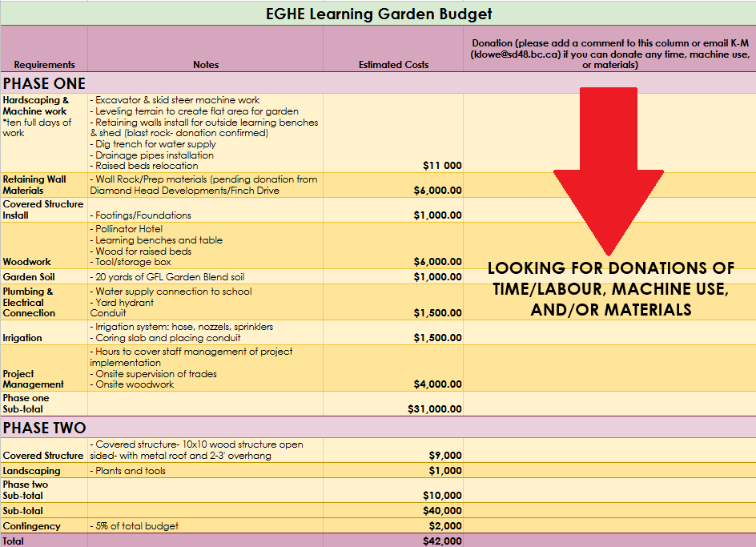The image size is (756, 547).
Task: Select the Estimated Costs column header
Action: point(393,64)
